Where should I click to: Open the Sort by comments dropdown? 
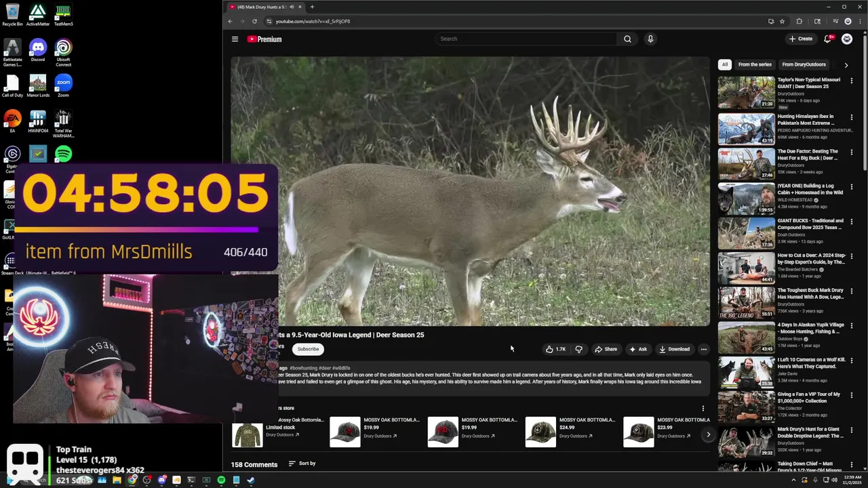(302, 464)
